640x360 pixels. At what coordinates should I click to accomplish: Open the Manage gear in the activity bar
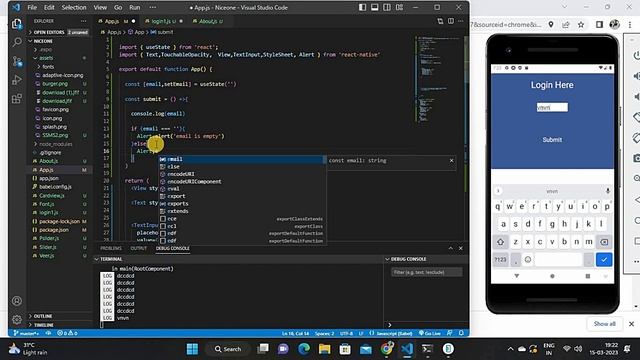pos(17,319)
